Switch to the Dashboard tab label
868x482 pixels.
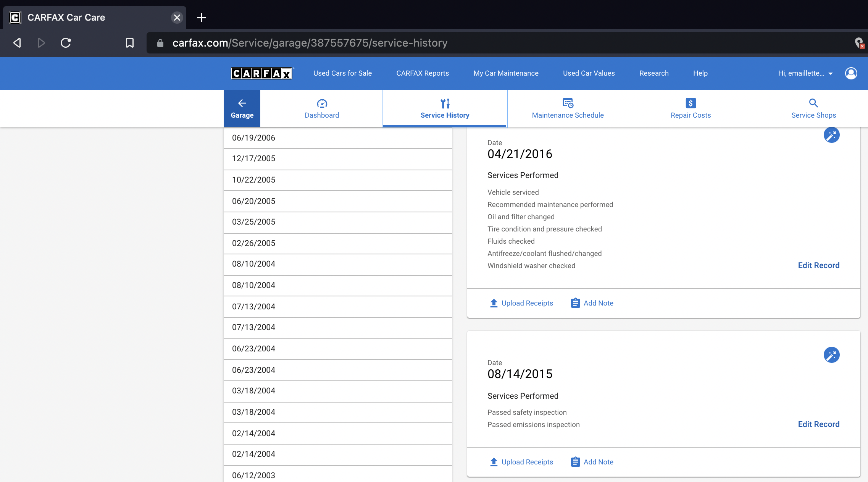[322, 115]
